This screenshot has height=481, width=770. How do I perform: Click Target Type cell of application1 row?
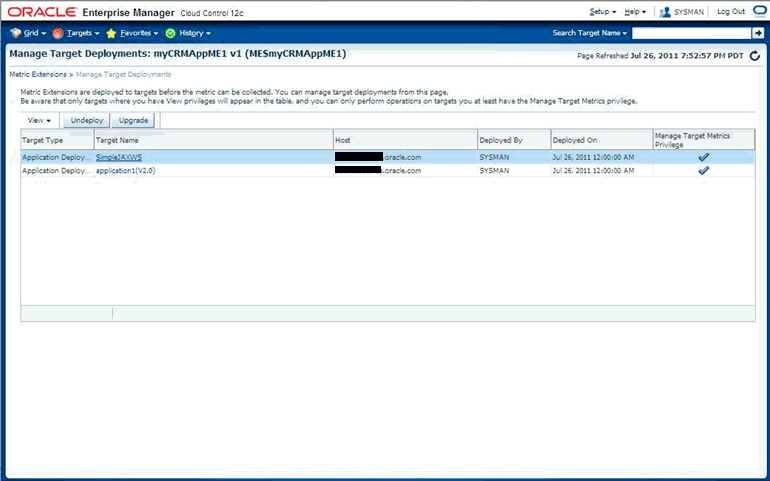pyautogui.click(x=56, y=170)
